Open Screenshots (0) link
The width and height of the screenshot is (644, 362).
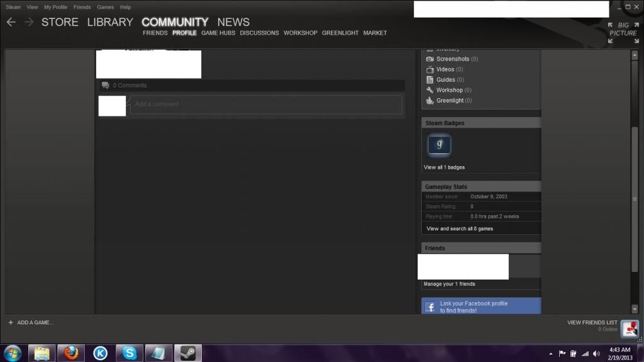(457, 59)
